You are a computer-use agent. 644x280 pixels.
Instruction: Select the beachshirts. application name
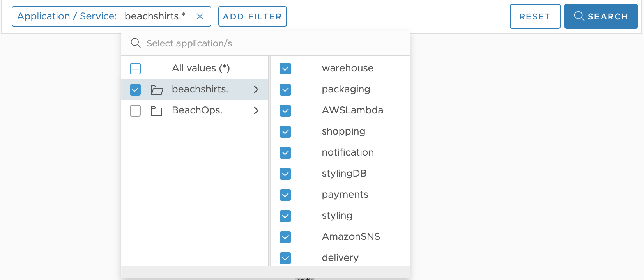click(x=200, y=89)
